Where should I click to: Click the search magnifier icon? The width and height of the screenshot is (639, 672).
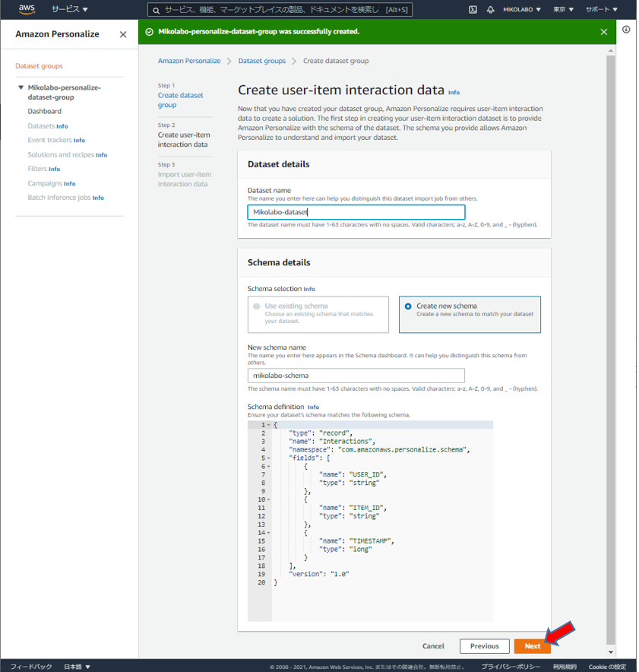click(x=157, y=10)
